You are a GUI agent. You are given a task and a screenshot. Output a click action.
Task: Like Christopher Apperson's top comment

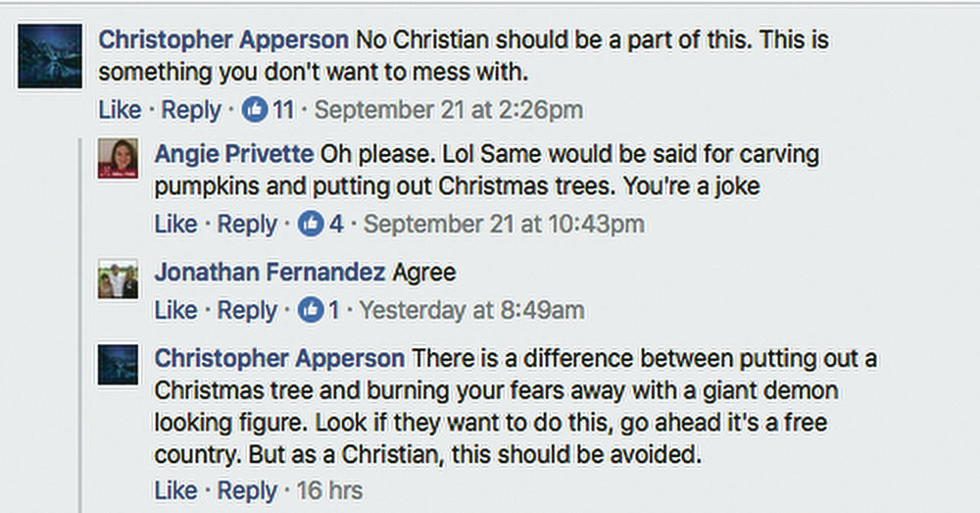(120, 110)
